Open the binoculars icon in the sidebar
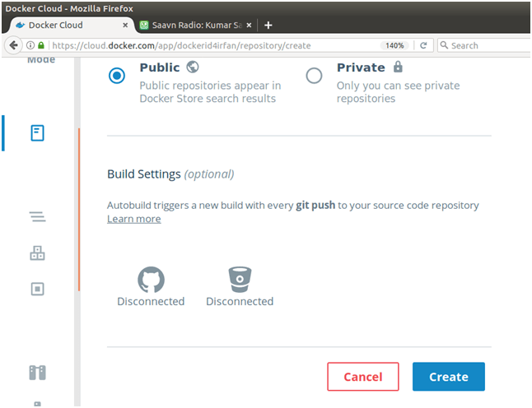This screenshot has height=408, width=532. click(x=37, y=373)
